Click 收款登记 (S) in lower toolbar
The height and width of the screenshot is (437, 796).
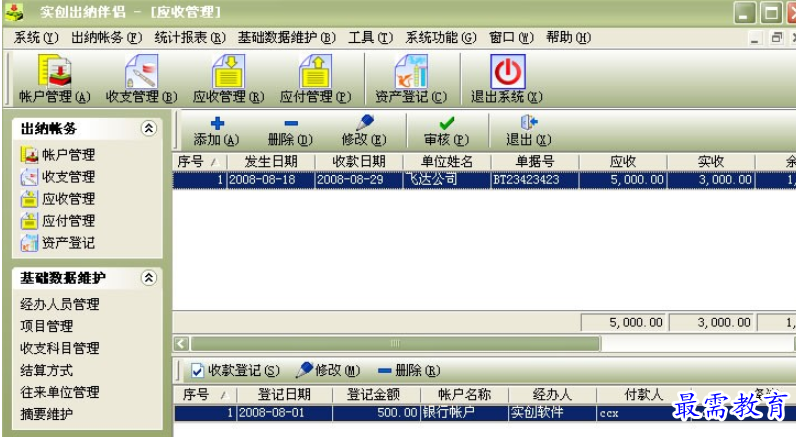click(x=236, y=371)
